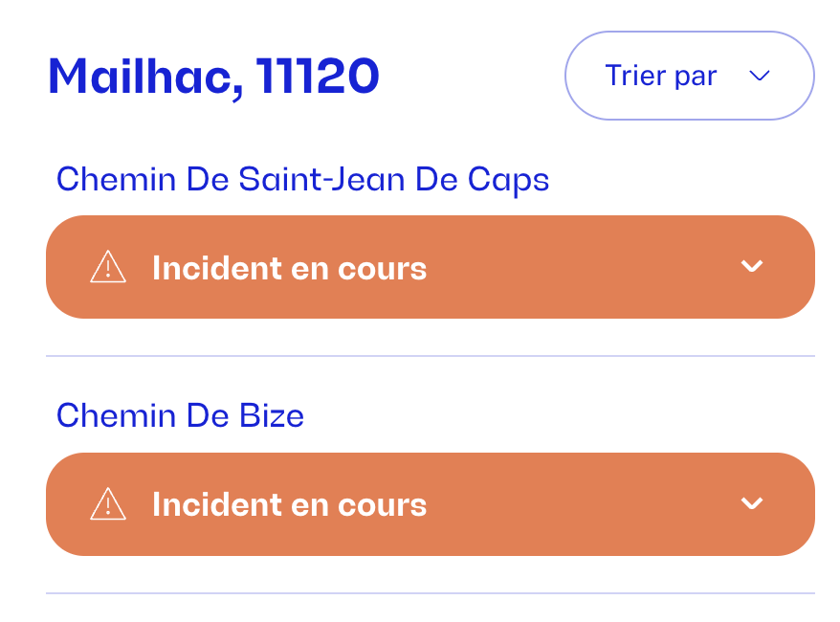
Task: Click the divider line below Saint-Jean De Caps incident
Action: tap(431, 356)
